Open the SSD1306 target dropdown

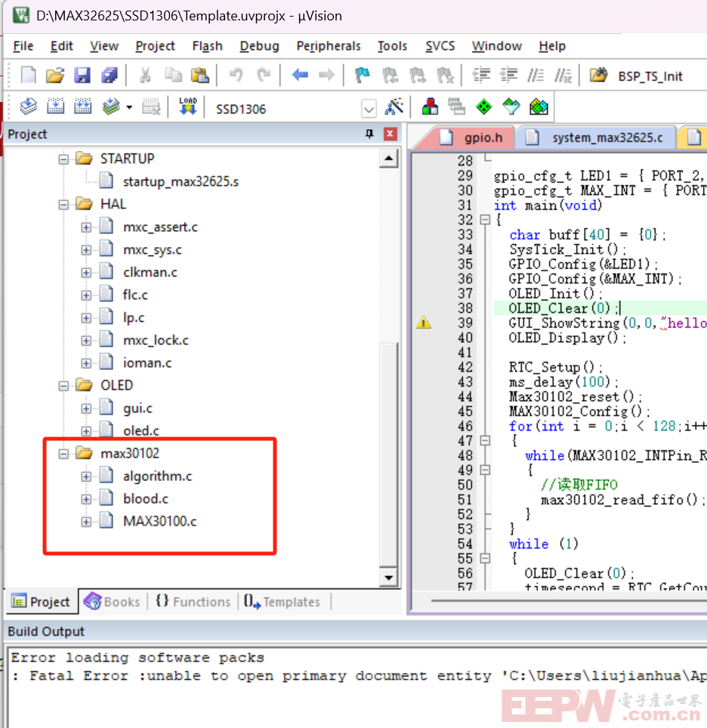tap(369, 109)
